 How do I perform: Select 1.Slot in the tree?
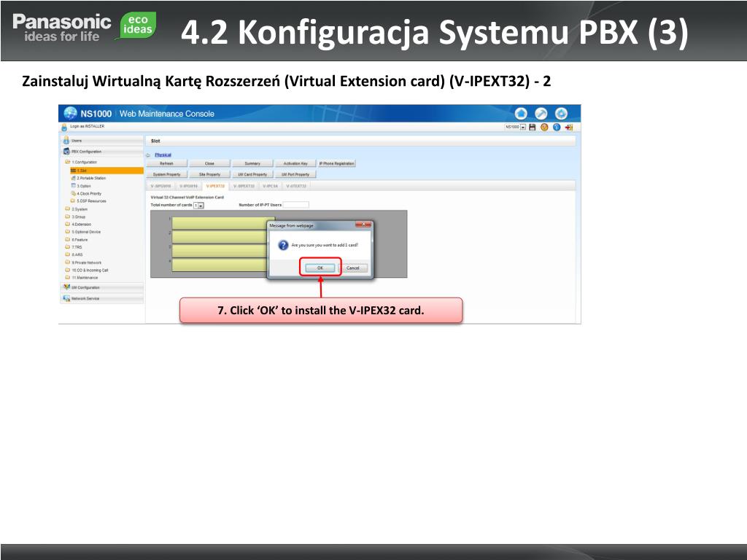click(x=106, y=171)
